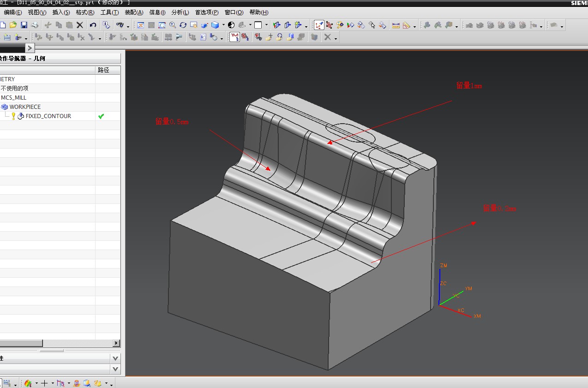Open the dropdown beside the white square
Screen dimensions: 588x388
click(x=266, y=25)
